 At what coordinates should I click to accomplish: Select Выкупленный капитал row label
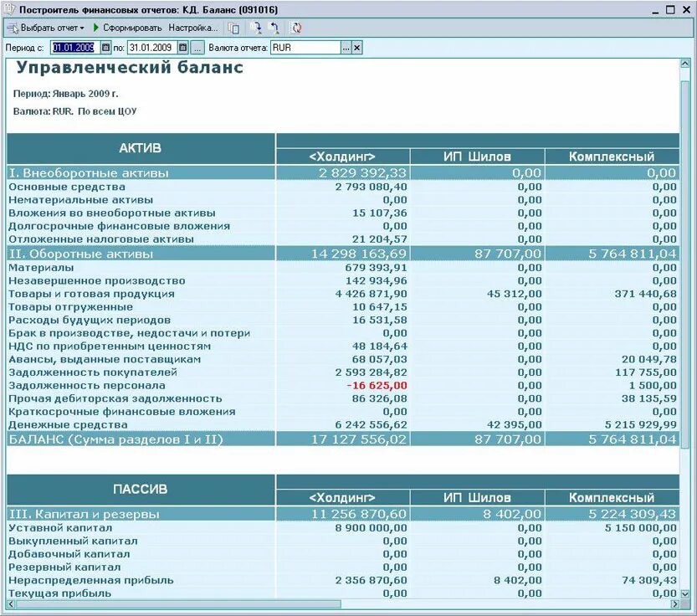pos(73,542)
